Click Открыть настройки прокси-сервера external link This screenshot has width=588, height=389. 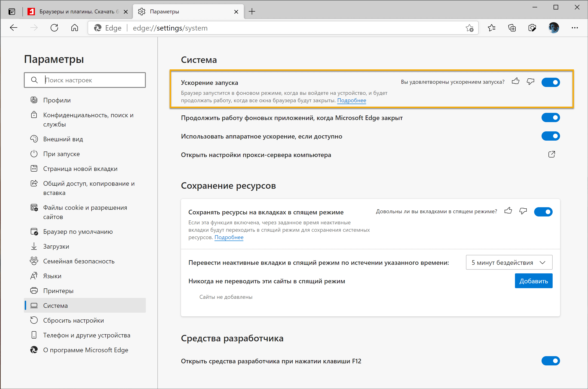click(x=551, y=155)
